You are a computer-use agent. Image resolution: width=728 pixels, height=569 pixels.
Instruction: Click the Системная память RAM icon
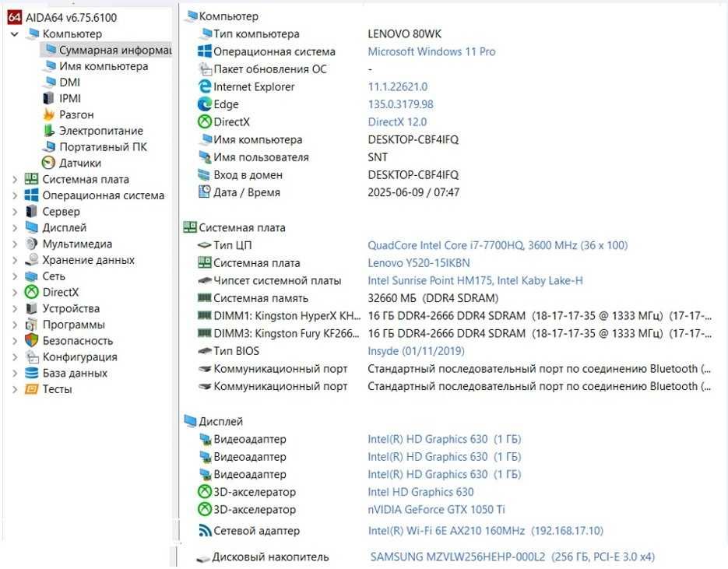pyautogui.click(x=204, y=297)
